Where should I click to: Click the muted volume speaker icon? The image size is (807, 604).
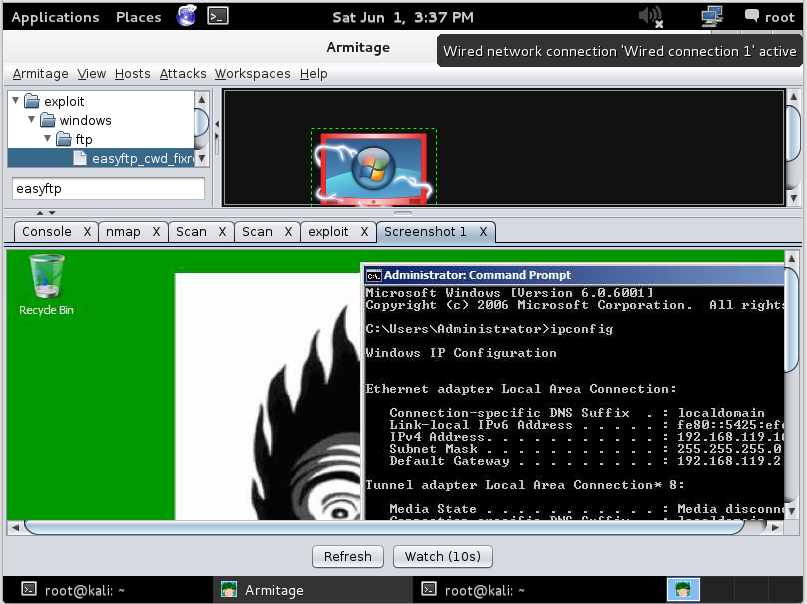coord(651,17)
